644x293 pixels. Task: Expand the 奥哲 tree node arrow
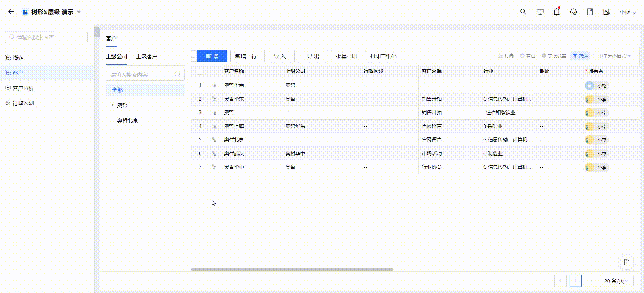pos(112,105)
